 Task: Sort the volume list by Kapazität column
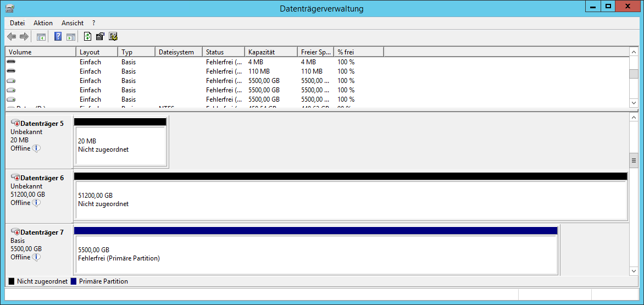tap(270, 52)
